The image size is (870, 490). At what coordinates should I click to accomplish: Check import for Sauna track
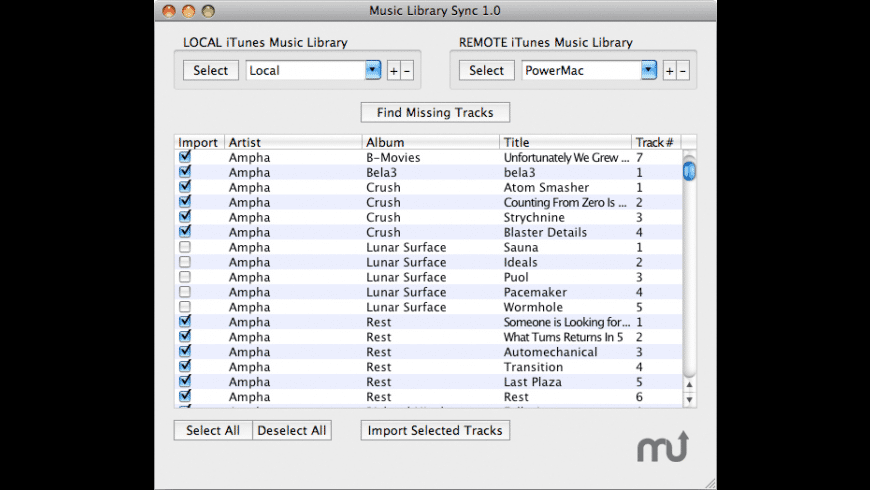[185, 247]
